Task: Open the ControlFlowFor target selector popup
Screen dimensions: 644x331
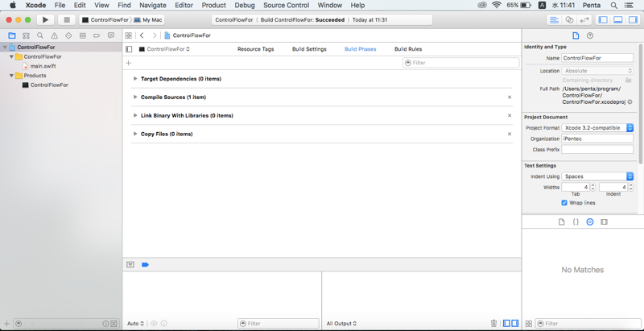Action: [x=164, y=49]
